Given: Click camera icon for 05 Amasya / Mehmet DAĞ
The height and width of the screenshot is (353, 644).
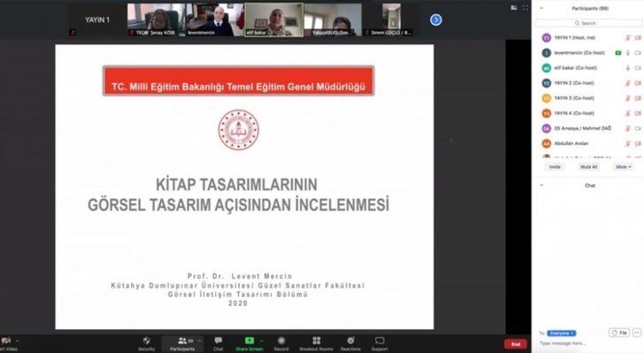Looking at the screenshot, I should (x=638, y=128).
